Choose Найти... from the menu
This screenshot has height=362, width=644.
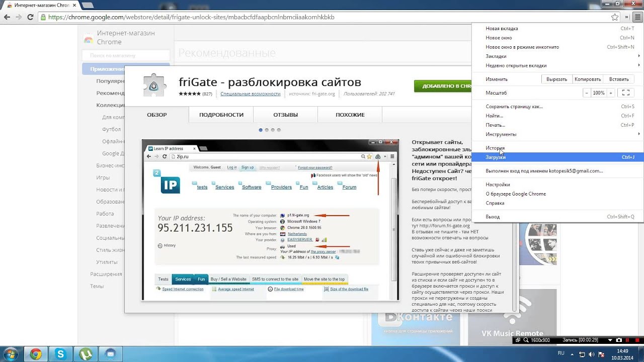pos(557,116)
